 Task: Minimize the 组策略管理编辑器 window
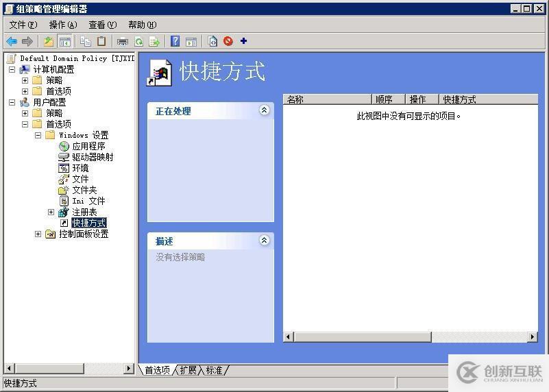click(x=515, y=9)
